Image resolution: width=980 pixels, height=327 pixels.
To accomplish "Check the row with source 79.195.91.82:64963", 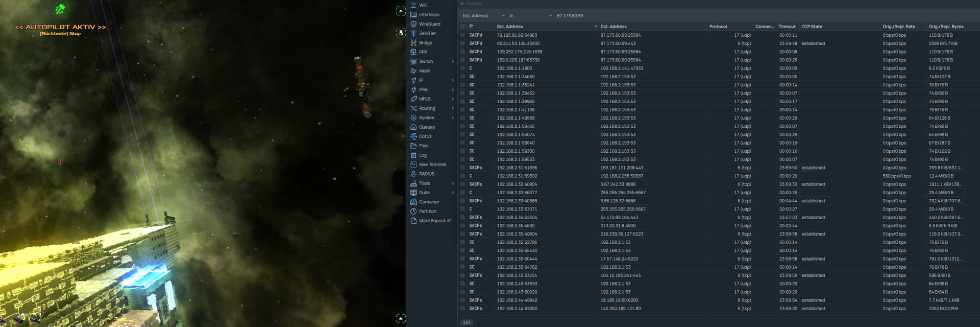I will (462, 35).
